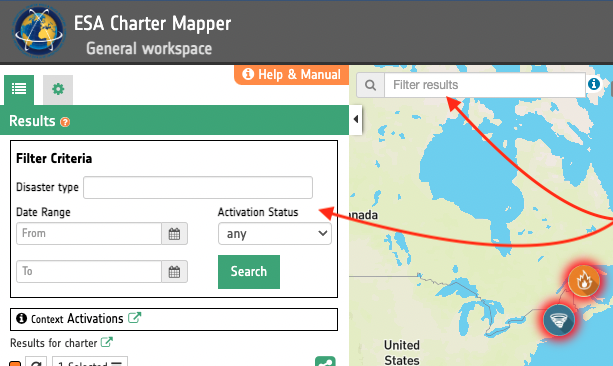Viewport: 613px width, 366px height.
Task: Expand the Activation Status dropdown
Action: click(x=275, y=234)
